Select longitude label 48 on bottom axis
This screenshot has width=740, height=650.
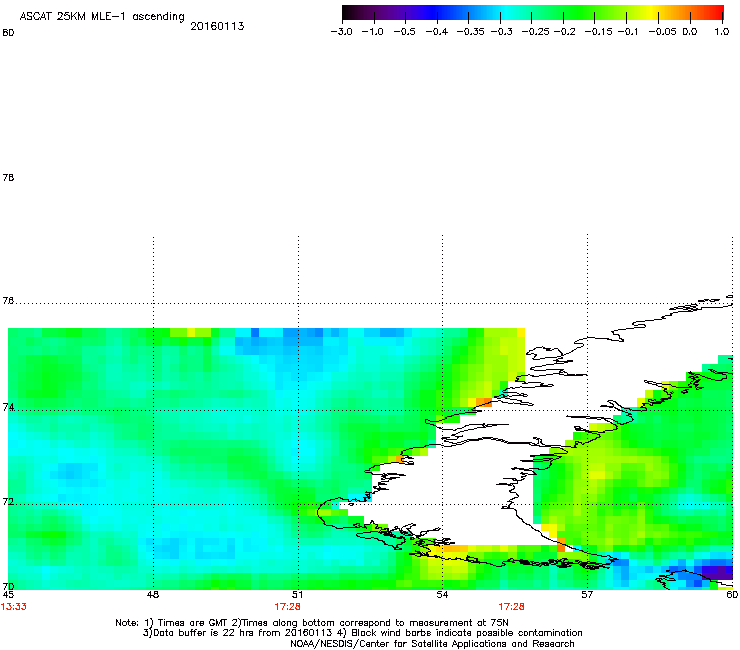point(153,595)
